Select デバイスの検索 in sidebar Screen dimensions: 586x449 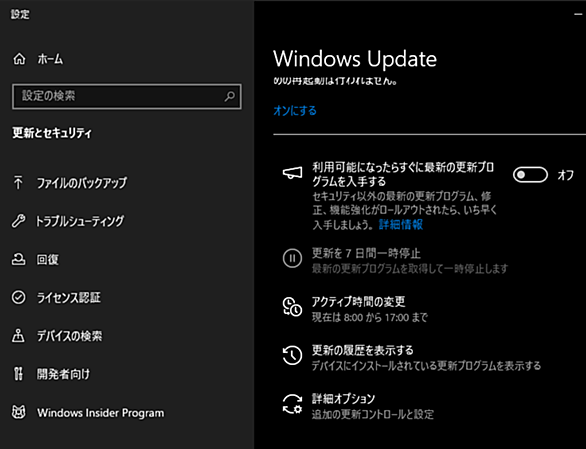(70, 336)
